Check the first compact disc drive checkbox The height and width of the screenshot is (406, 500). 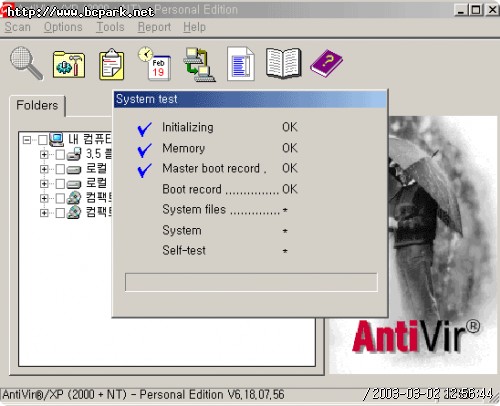[60, 198]
